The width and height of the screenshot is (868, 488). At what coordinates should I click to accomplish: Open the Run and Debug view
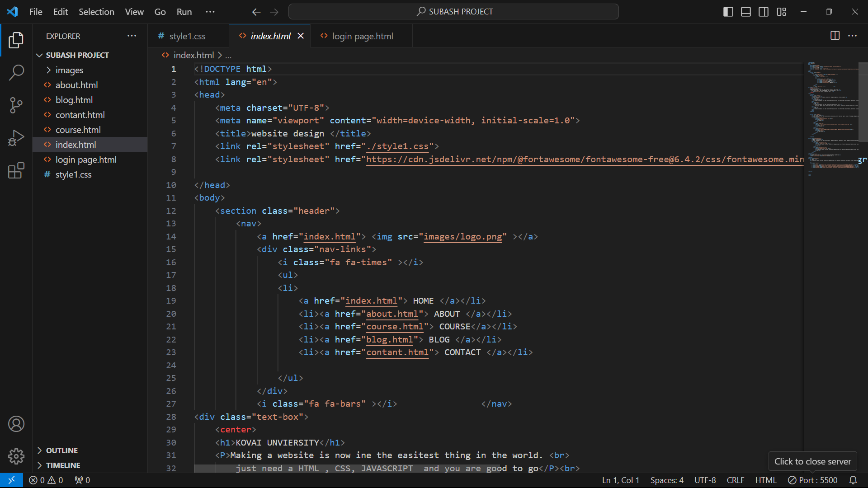[16, 138]
